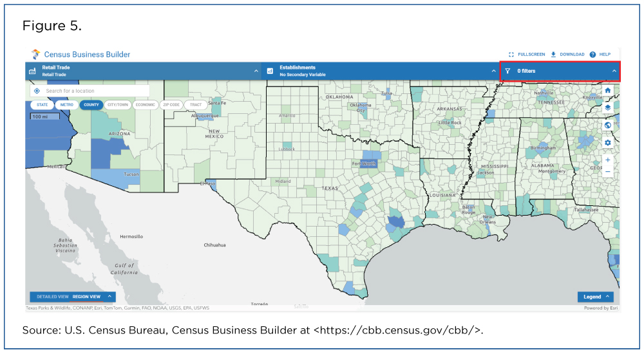Select the Region View tab
Image resolution: width=644 pixels, height=354 pixels.
click(86, 297)
